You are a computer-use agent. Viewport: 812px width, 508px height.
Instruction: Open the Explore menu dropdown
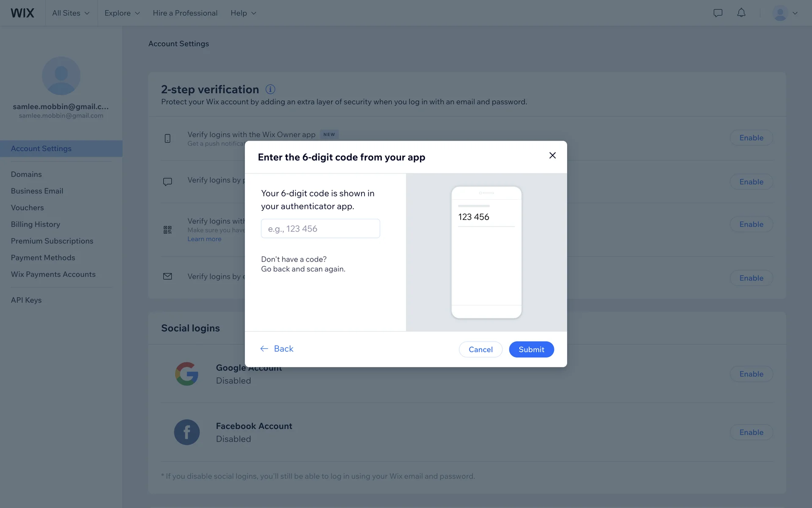click(x=122, y=13)
